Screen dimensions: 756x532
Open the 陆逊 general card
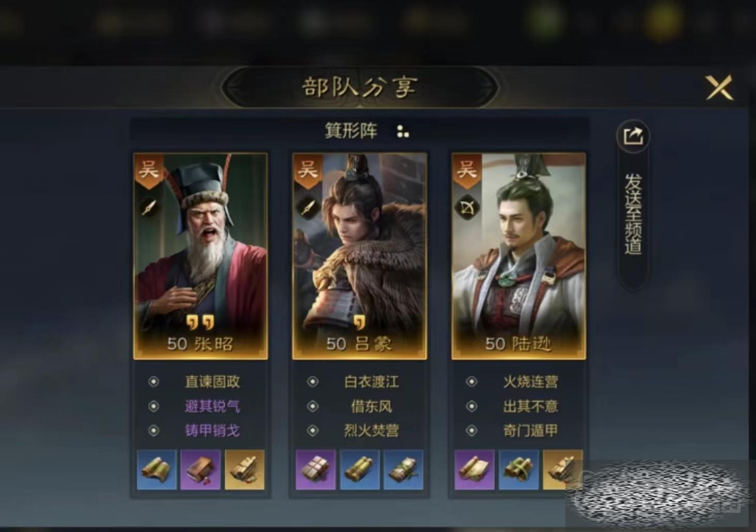tap(518, 256)
